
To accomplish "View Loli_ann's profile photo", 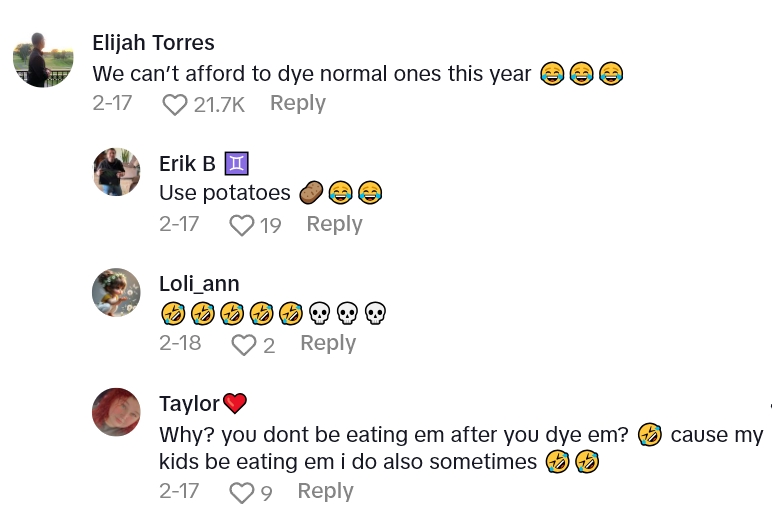I will 116,292.
